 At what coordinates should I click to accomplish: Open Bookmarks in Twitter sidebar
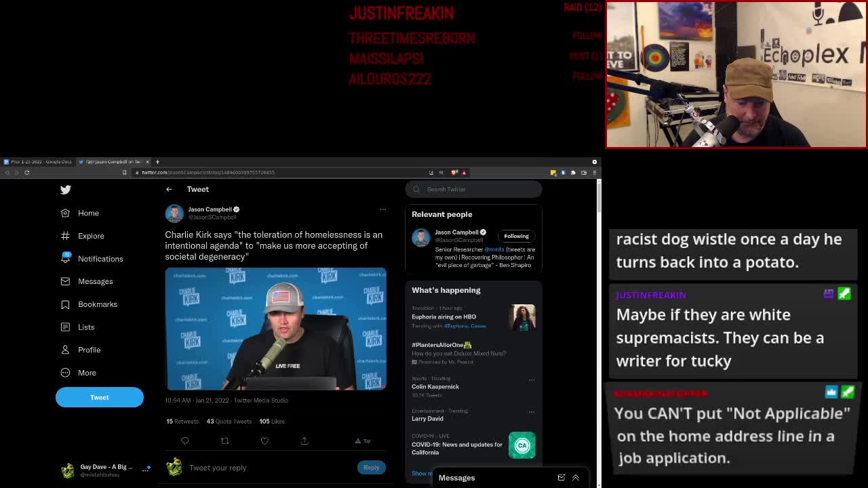[89, 304]
